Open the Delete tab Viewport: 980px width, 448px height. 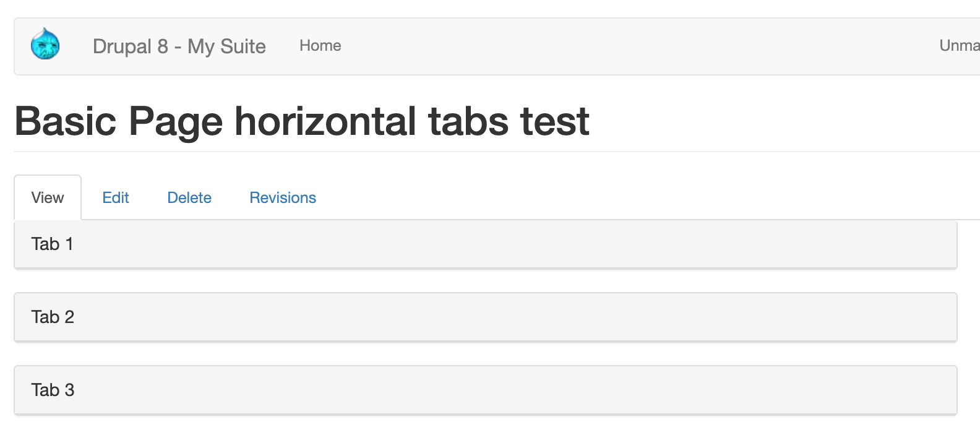point(189,197)
